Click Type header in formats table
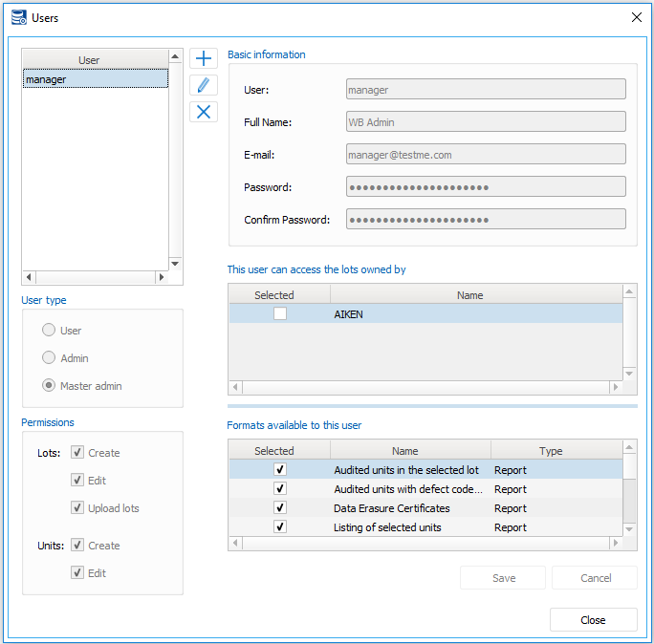The image size is (654, 644). point(556,451)
